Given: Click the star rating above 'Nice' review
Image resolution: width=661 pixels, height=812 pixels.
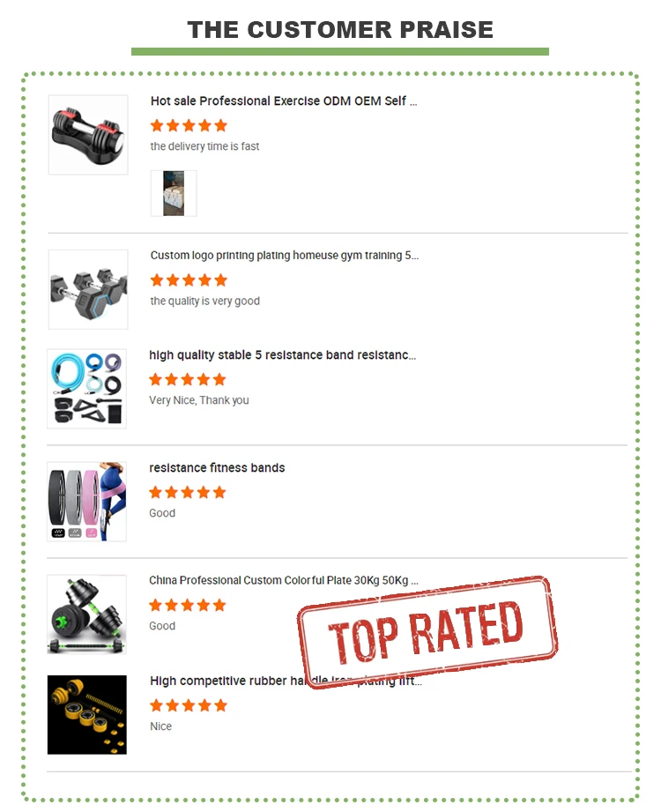Looking at the screenshot, I should pos(189,705).
